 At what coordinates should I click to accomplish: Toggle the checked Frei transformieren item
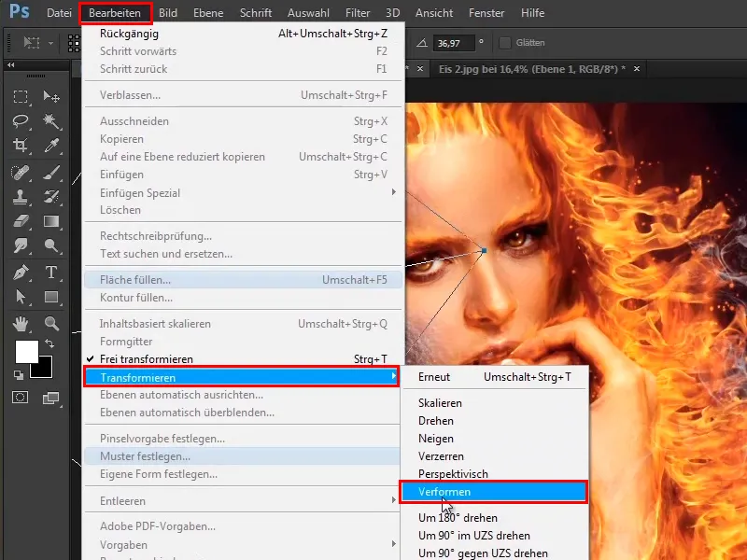pyautogui.click(x=243, y=359)
